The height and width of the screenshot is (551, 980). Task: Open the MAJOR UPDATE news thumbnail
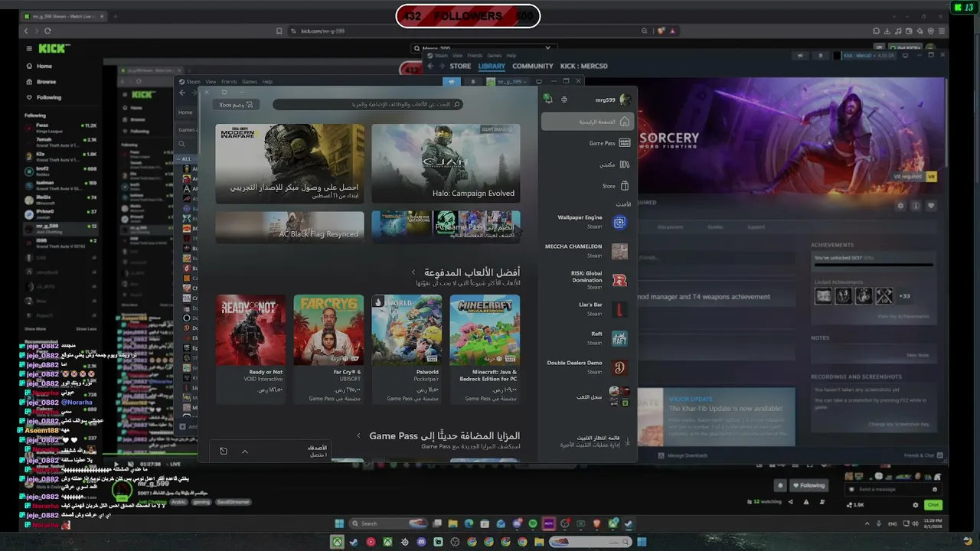coord(650,417)
